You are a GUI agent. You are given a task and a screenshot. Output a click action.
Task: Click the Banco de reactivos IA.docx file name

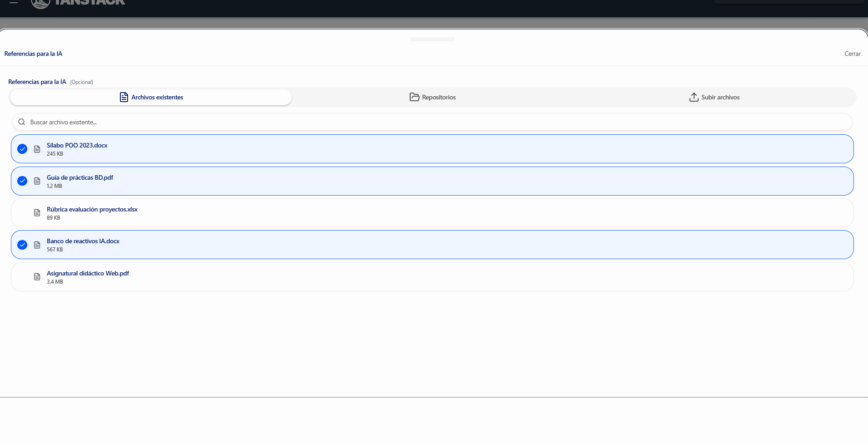pos(83,241)
